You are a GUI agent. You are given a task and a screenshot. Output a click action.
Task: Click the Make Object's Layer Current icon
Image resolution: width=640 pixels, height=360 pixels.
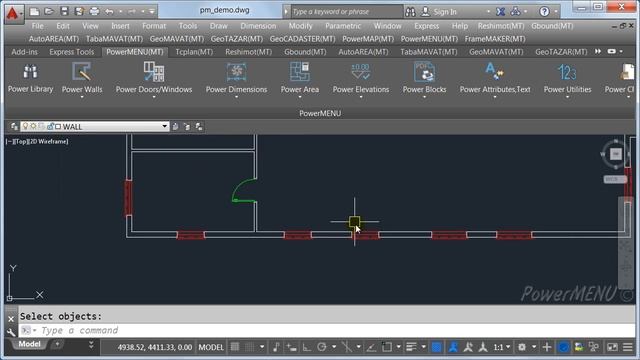(x=175, y=127)
